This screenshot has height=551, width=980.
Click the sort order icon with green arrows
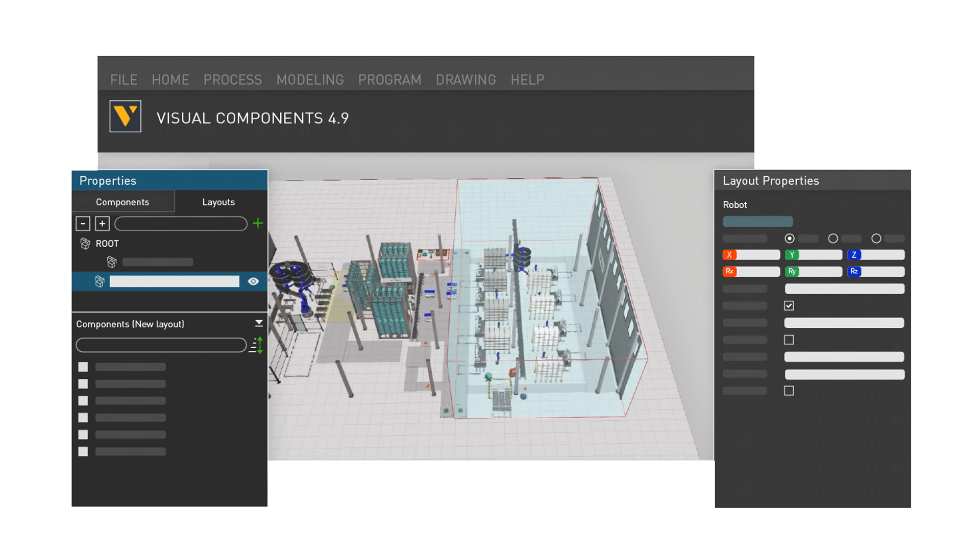(x=256, y=345)
